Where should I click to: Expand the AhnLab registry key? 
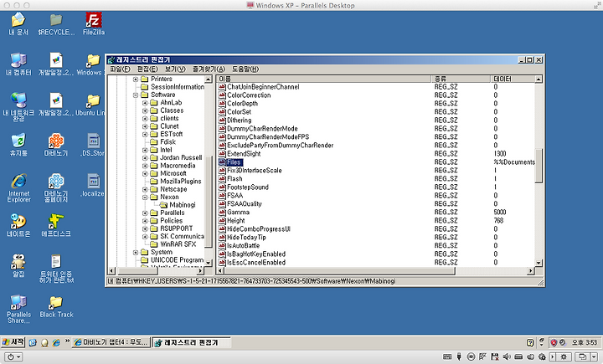[x=145, y=103]
